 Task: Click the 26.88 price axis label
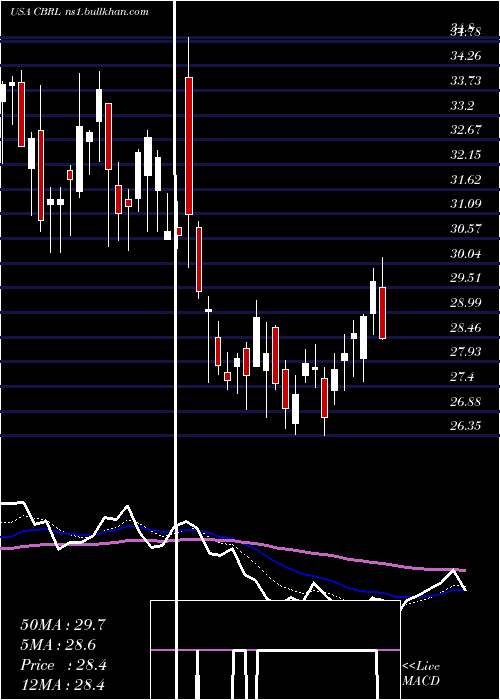click(x=465, y=402)
